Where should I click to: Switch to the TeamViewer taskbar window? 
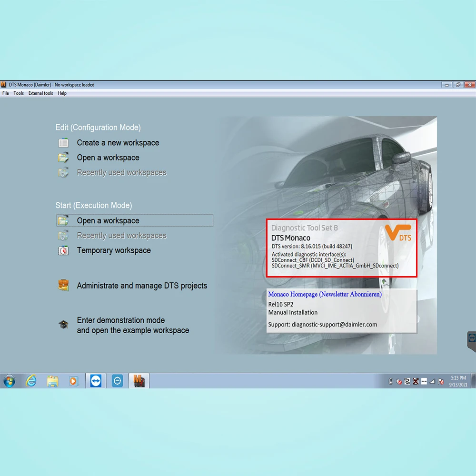coord(96,381)
